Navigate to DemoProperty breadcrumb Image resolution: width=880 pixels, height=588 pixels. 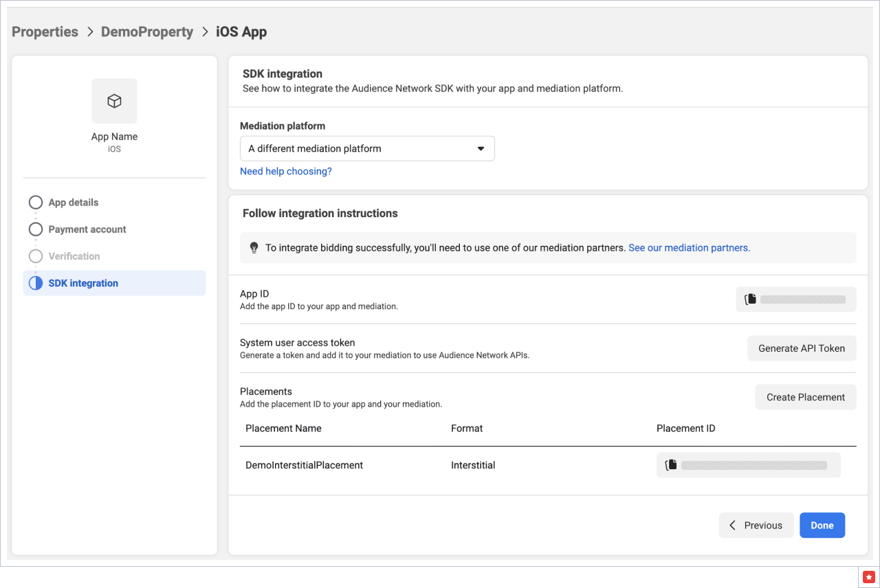[147, 32]
